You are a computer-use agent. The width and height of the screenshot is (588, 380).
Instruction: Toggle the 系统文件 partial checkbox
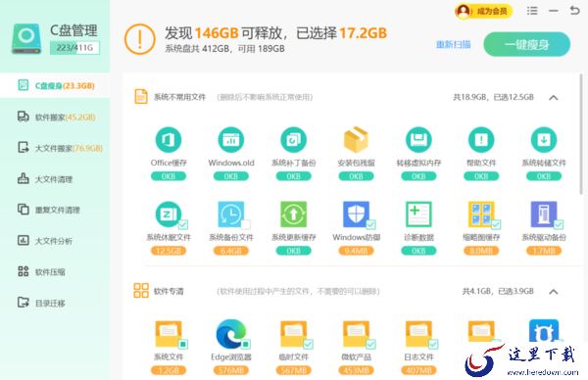[183, 344]
